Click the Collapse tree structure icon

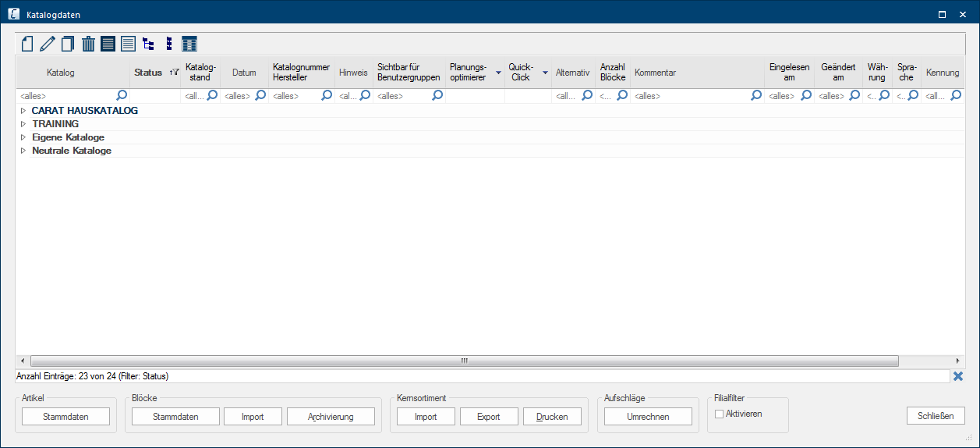[x=168, y=44]
